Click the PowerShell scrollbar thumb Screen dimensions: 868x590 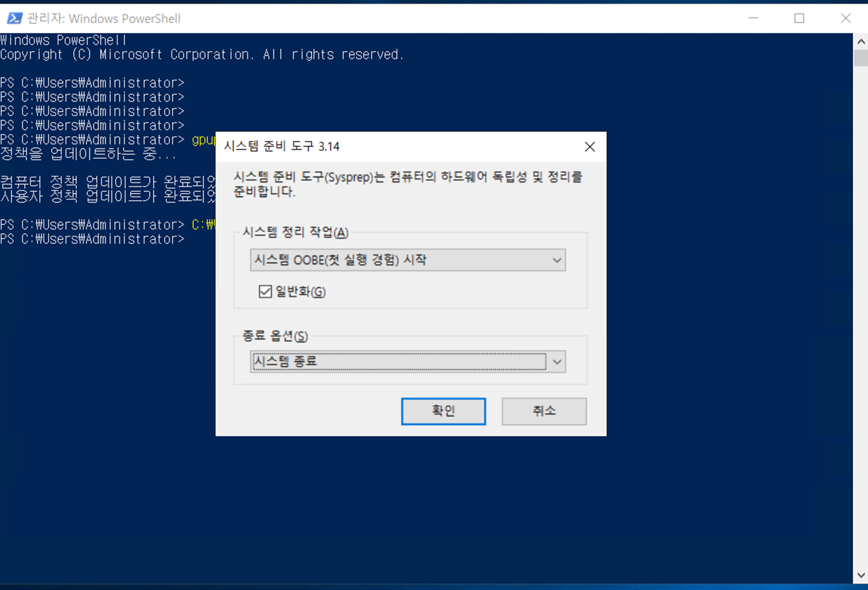click(x=861, y=58)
